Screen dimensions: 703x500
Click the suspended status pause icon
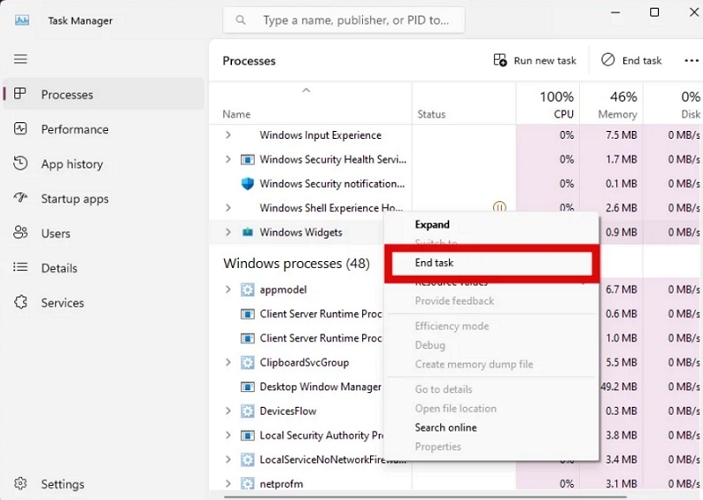[x=499, y=207]
